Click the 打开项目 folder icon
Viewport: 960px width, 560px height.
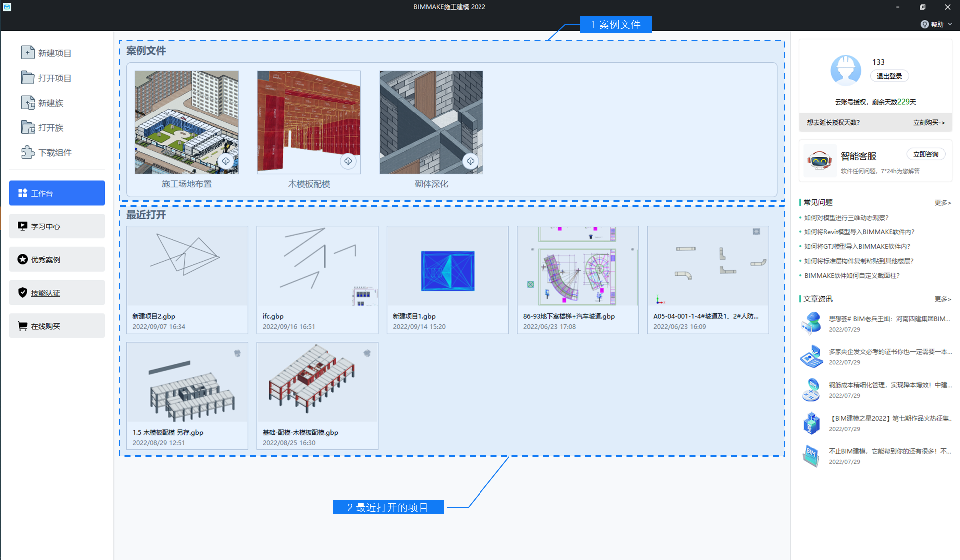[x=28, y=77]
